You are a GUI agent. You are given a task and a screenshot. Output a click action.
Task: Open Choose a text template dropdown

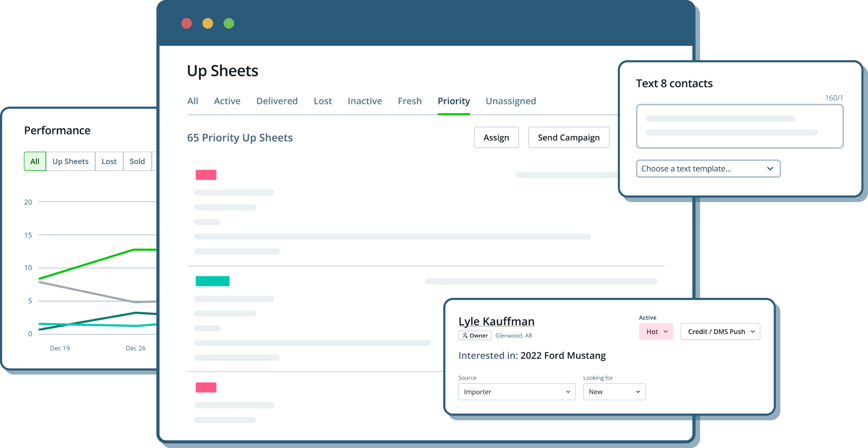coord(708,169)
